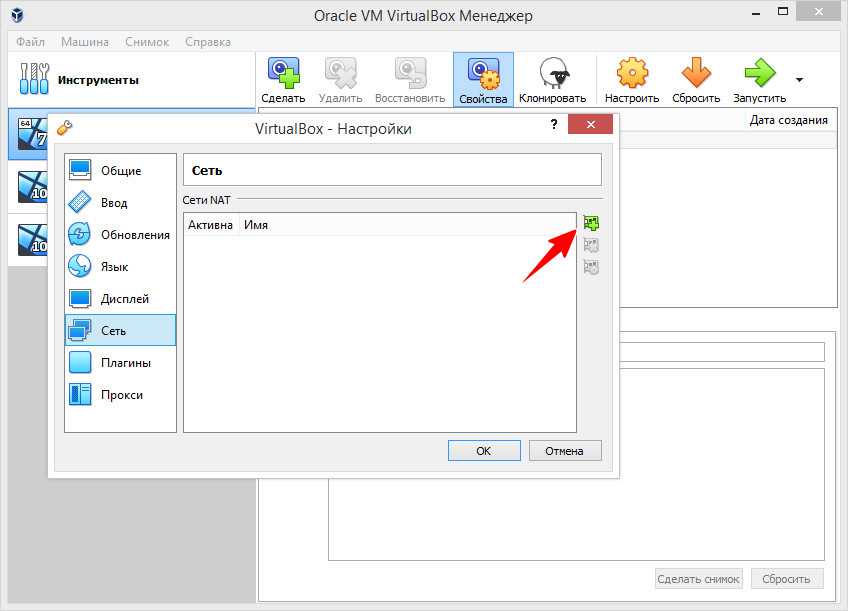848x611 pixels.
Task: Click the Активна column header
Action: pos(210,225)
